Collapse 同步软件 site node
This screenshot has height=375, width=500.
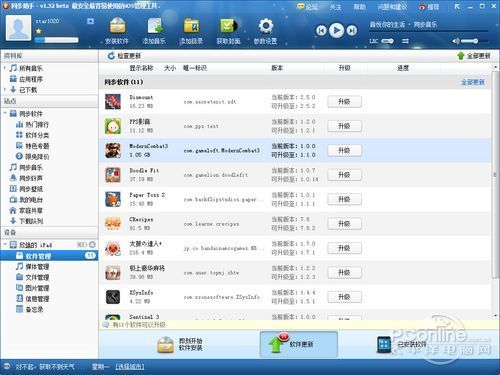click(5, 113)
